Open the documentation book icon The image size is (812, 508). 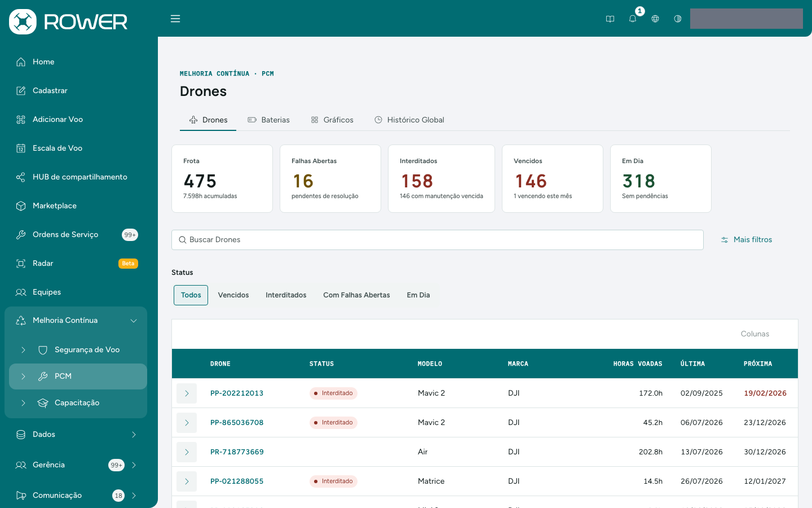(x=610, y=19)
